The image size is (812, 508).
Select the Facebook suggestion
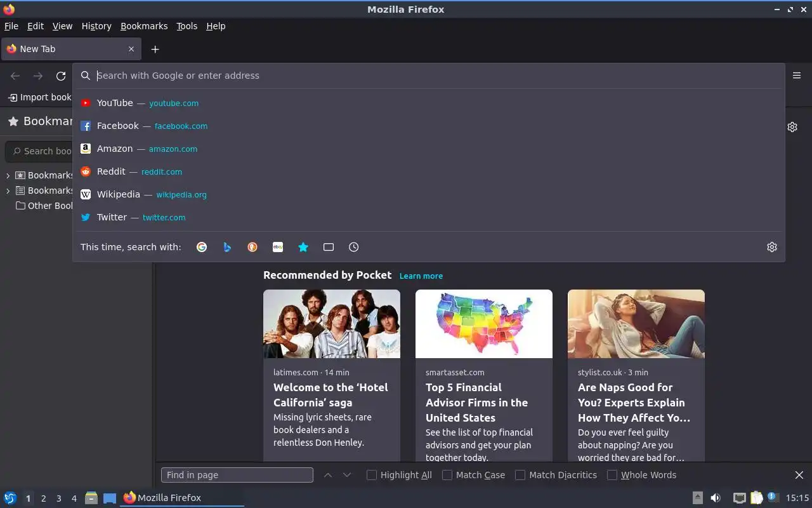tap(429, 126)
